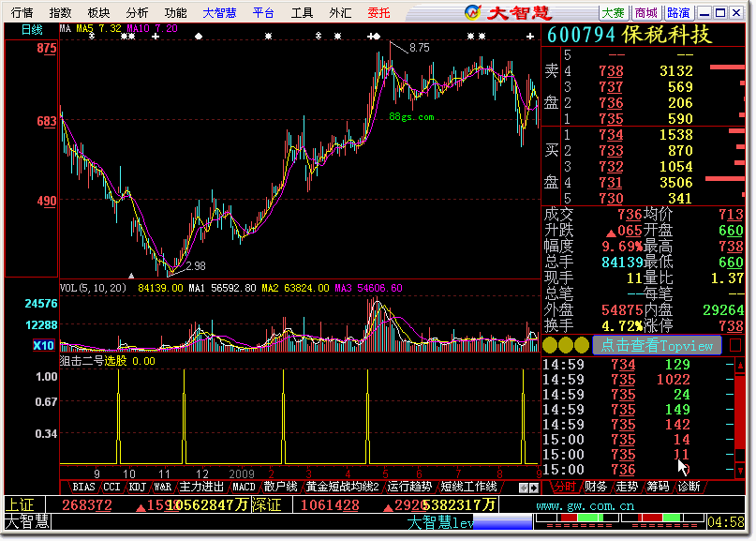Click the 路演 button
The width and height of the screenshot is (756, 541).
point(678,13)
